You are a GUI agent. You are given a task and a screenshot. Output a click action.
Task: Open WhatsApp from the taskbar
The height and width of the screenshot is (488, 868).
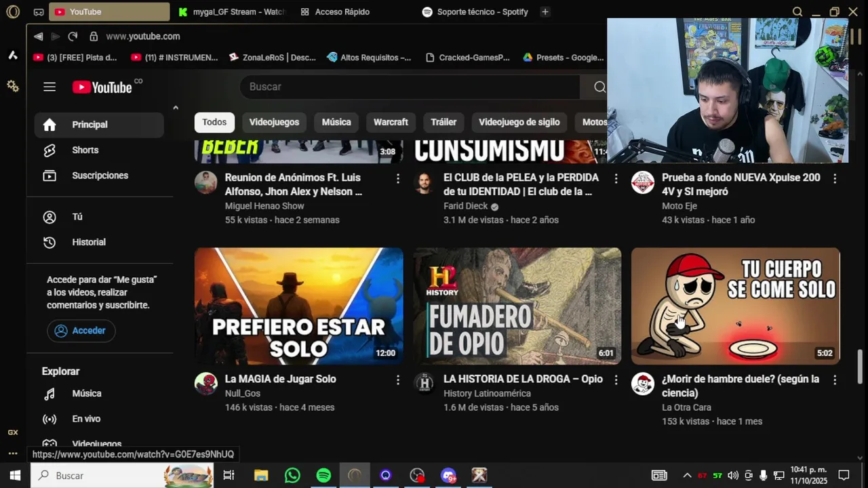click(x=292, y=476)
